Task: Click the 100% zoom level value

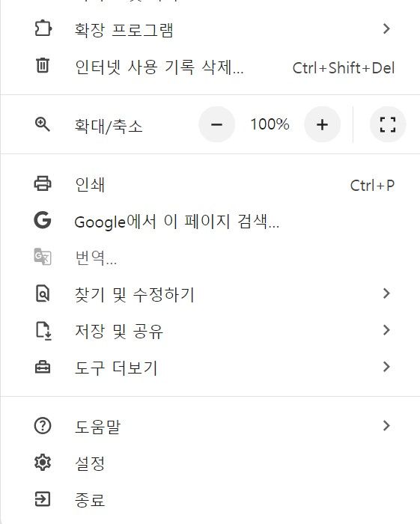Action: pyautogui.click(x=270, y=124)
